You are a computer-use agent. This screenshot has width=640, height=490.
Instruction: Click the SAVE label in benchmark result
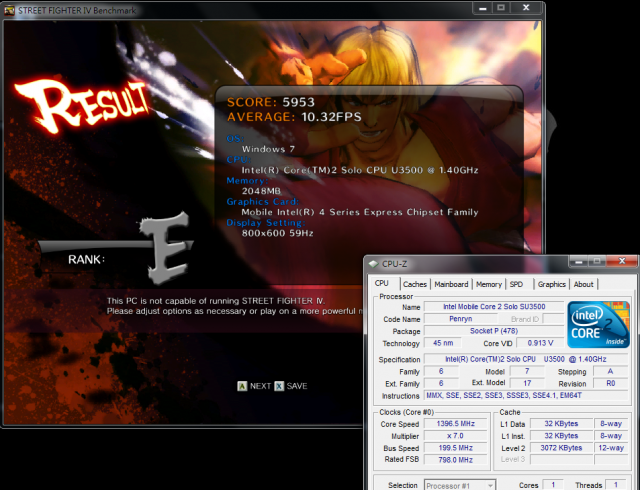297,386
